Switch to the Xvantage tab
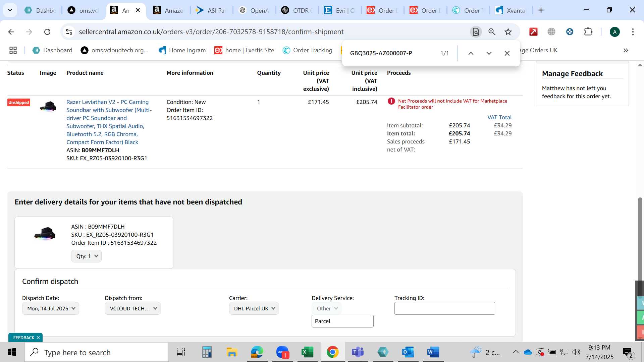Screen dimensions: 644x362 coord(511,10)
